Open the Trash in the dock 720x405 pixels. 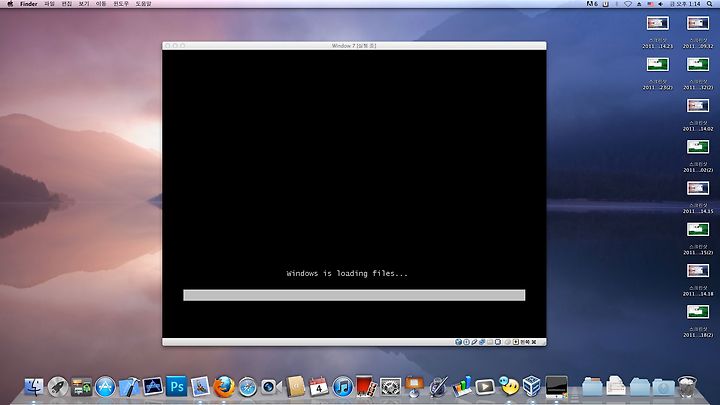point(687,387)
